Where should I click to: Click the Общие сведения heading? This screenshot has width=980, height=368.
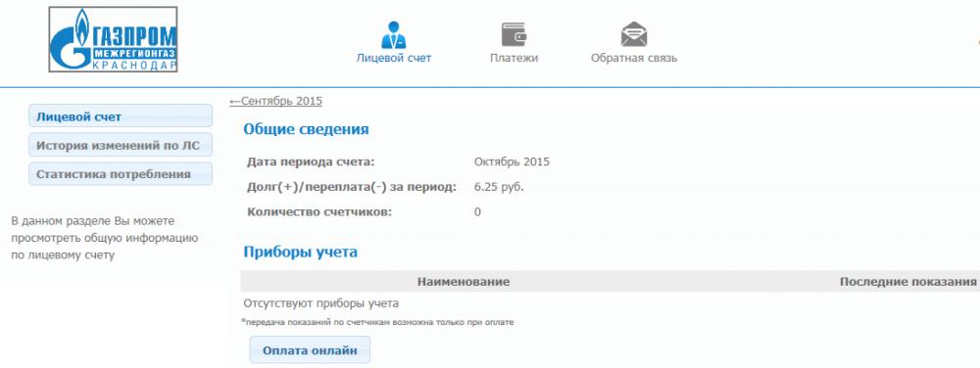click(306, 129)
